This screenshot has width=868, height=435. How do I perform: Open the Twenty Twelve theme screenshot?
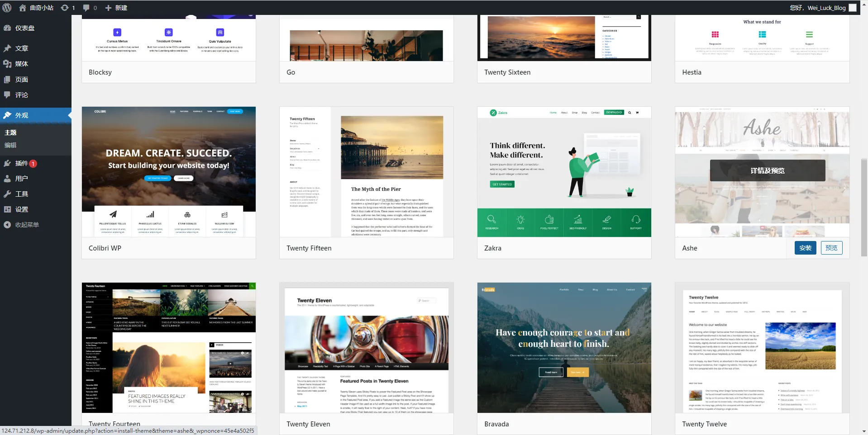pos(762,348)
